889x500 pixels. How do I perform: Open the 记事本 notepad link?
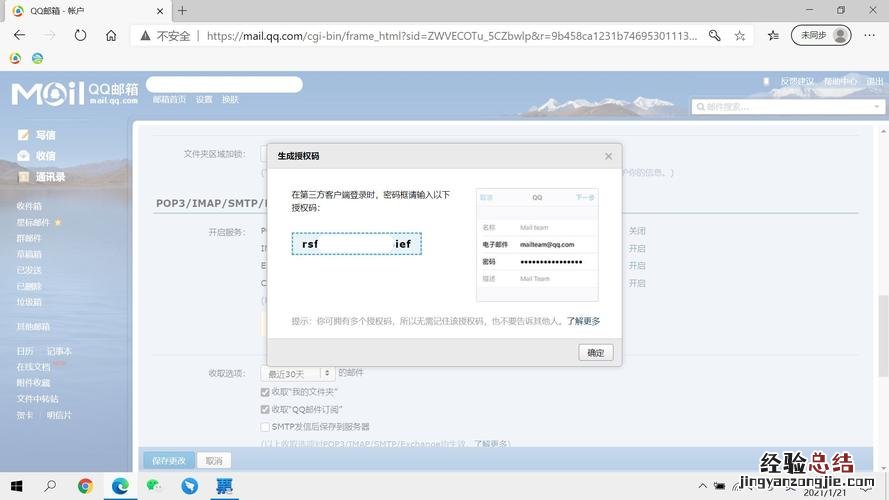59,351
